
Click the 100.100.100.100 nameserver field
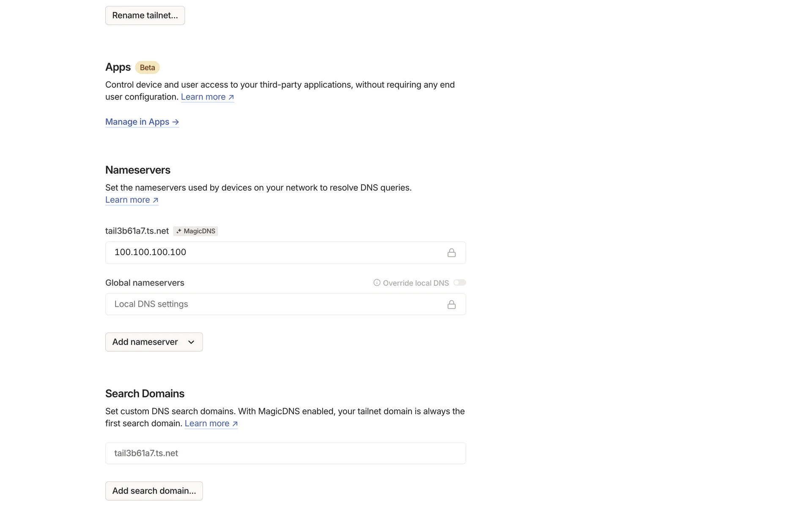coord(275,253)
